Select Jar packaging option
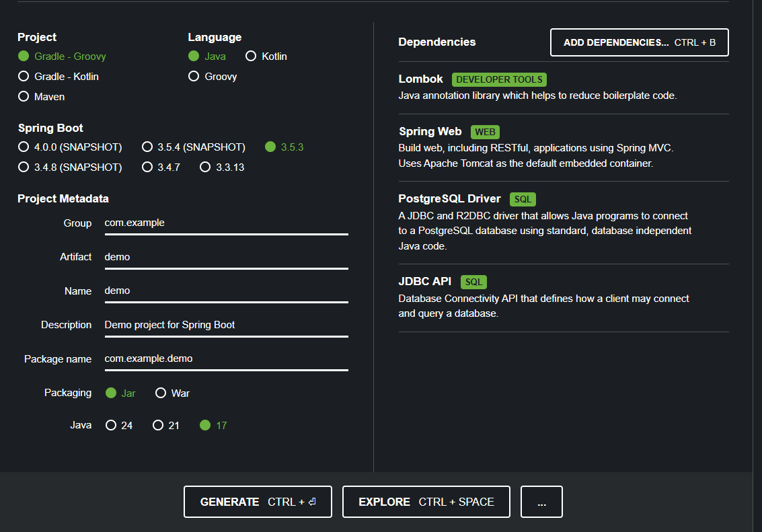Screen dimensions: 762x532 [x=120, y=393]
